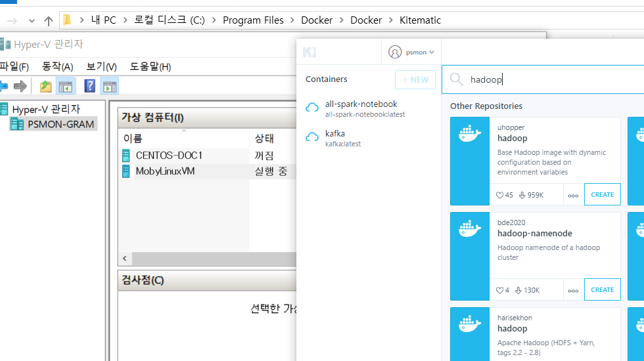Click the VM list scrollbar left arrow
Screen dimensions: 644x361
(124, 258)
